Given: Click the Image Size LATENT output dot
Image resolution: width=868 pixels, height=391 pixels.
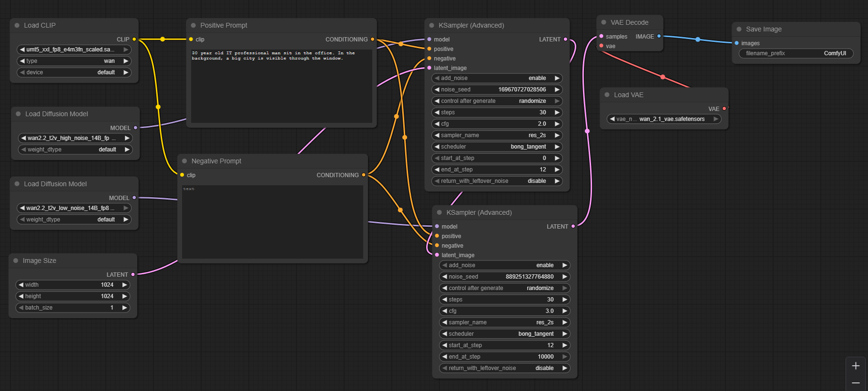Looking at the screenshot, I should [133, 274].
